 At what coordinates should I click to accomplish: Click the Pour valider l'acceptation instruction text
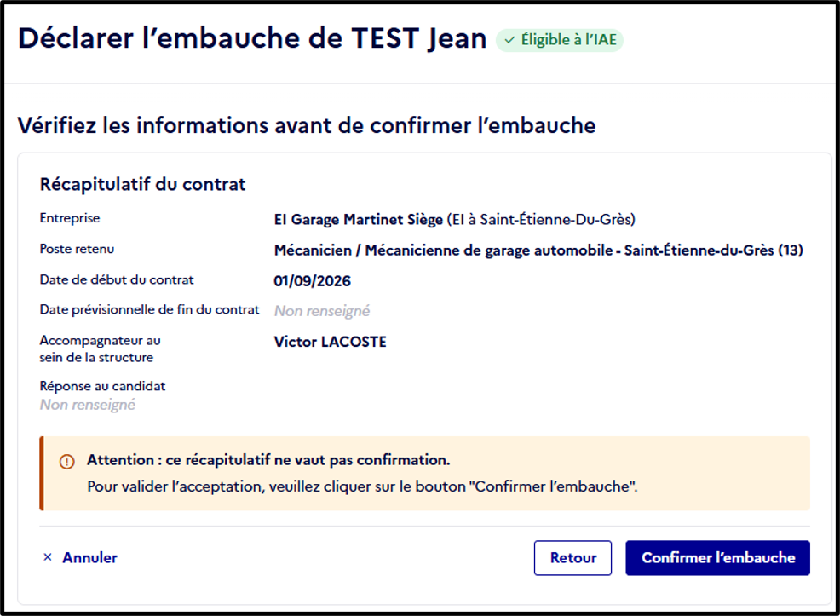[x=362, y=486]
